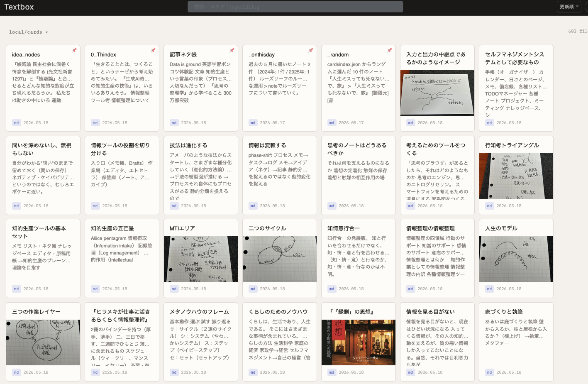Open the 記事ネタ帳 card title

click(x=183, y=54)
